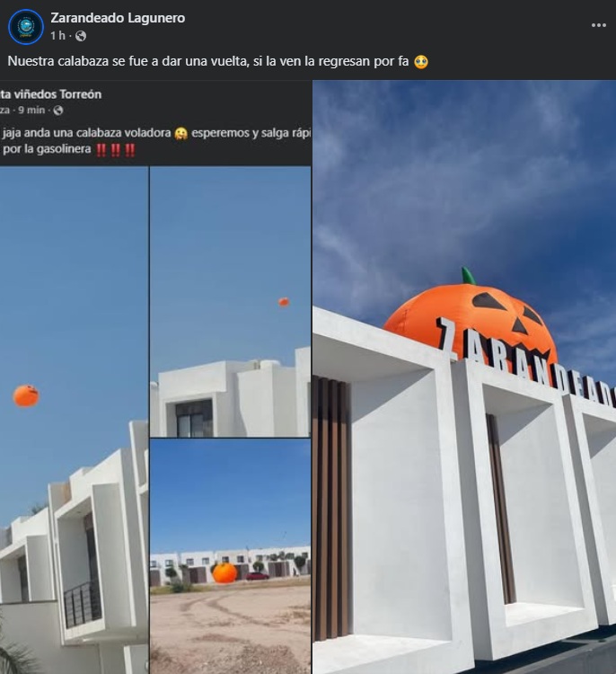This screenshot has height=674, width=616.
Task: Open the viñedos Torreón group link
Action: click(50, 94)
